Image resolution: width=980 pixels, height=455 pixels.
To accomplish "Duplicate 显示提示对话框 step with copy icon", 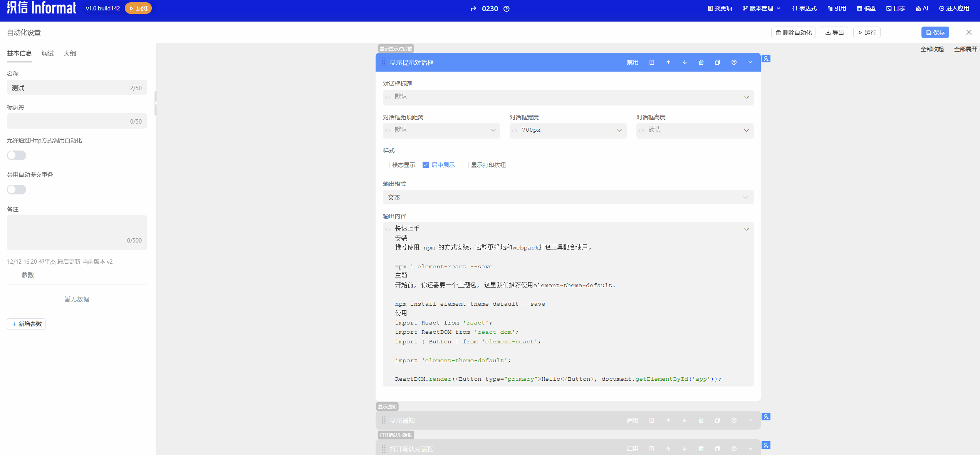I will pos(718,62).
